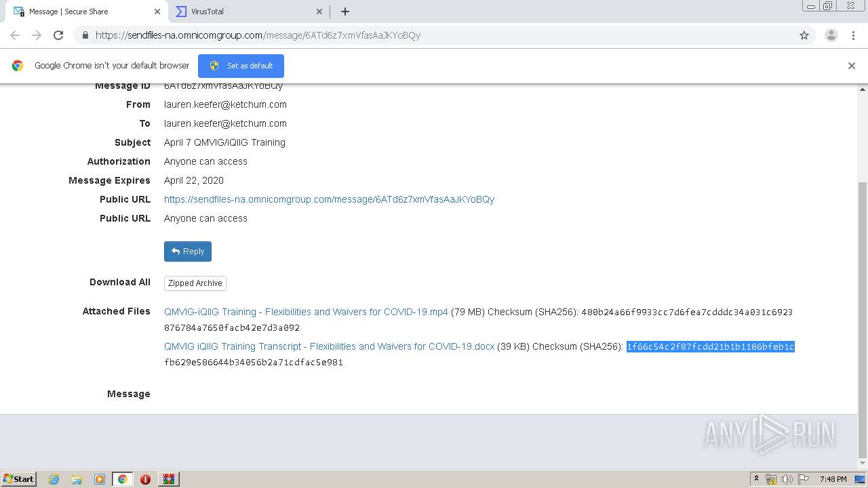View site info via the padlock icon
The image size is (868, 488).
pos(85,35)
